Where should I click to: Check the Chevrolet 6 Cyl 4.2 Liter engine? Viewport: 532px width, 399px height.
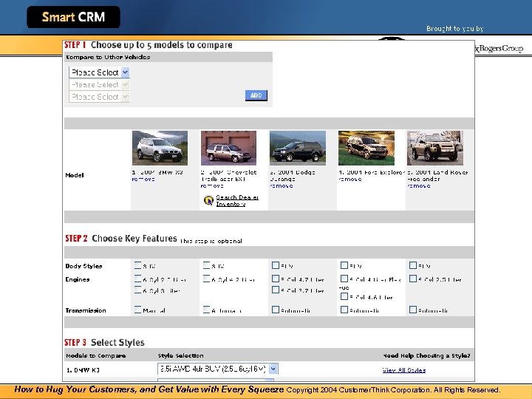(x=207, y=279)
